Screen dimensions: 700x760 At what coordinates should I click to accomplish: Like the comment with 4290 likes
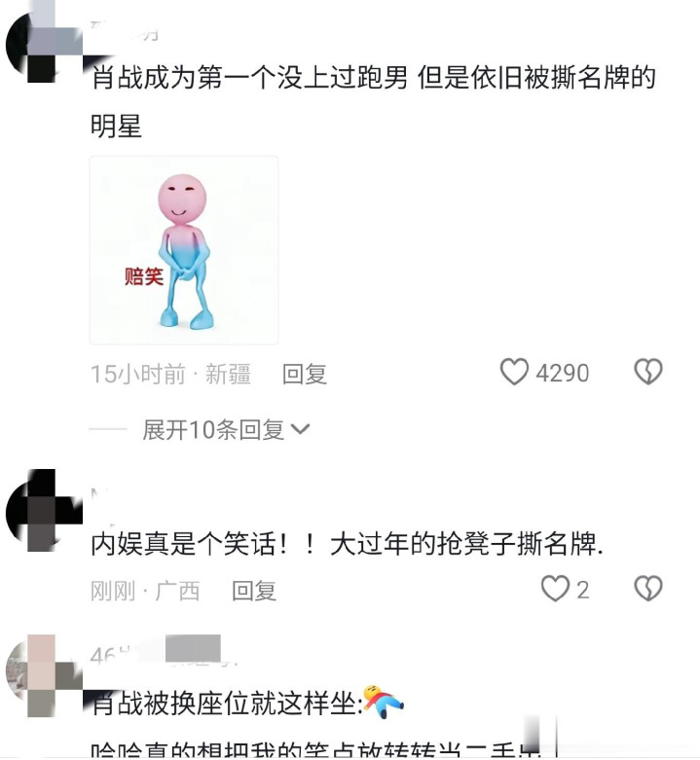point(514,372)
